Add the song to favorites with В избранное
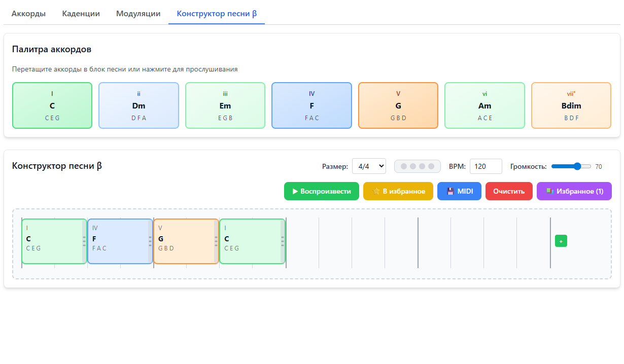Viewport: 624px width, 364px height. tap(398, 191)
